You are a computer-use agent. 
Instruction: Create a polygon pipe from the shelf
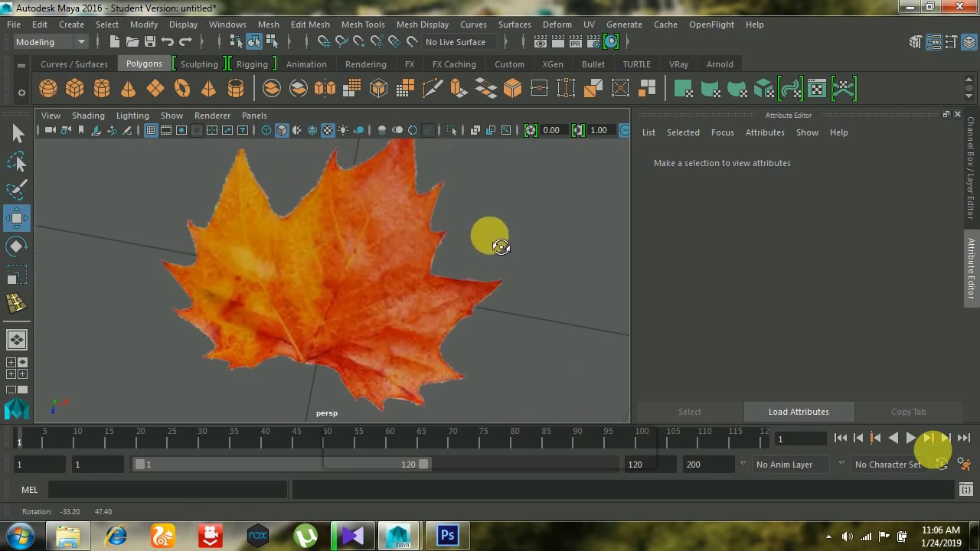tap(236, 89)
